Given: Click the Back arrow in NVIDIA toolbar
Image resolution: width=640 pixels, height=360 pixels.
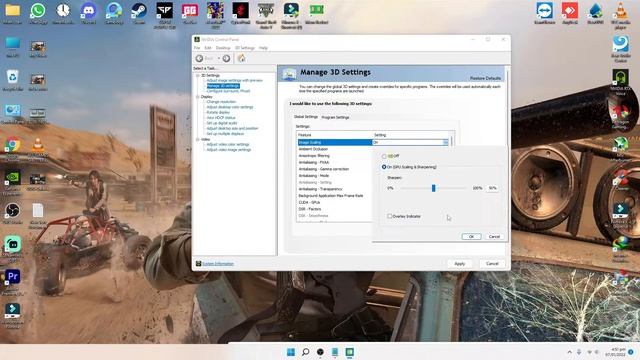Looking at the screenshot, I should pyautogui.click(x=199, y=58).
